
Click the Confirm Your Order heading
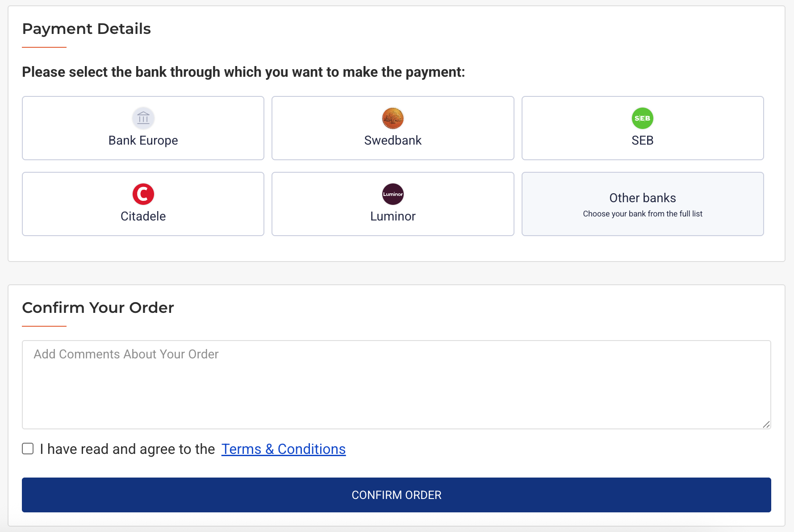click(98, 308)
